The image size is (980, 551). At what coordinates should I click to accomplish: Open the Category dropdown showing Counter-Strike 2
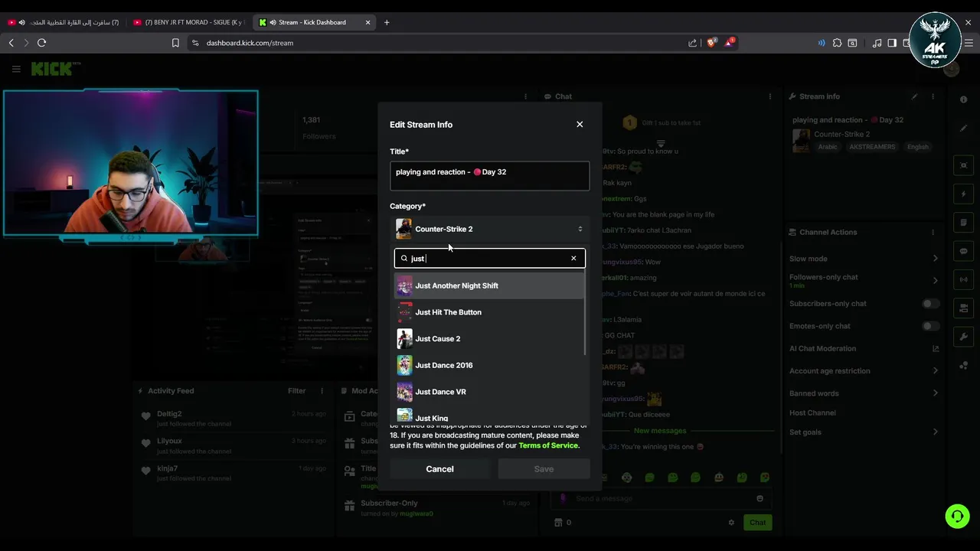(x=490, y=229)
